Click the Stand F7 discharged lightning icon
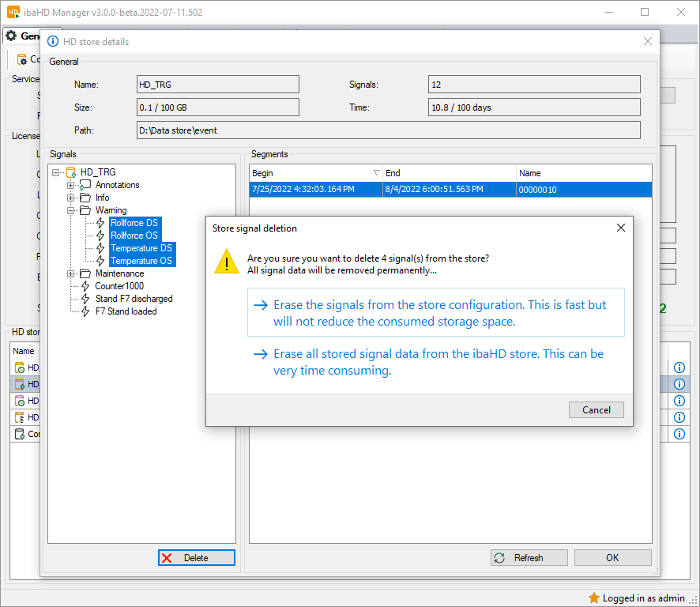 click(85, 299)
